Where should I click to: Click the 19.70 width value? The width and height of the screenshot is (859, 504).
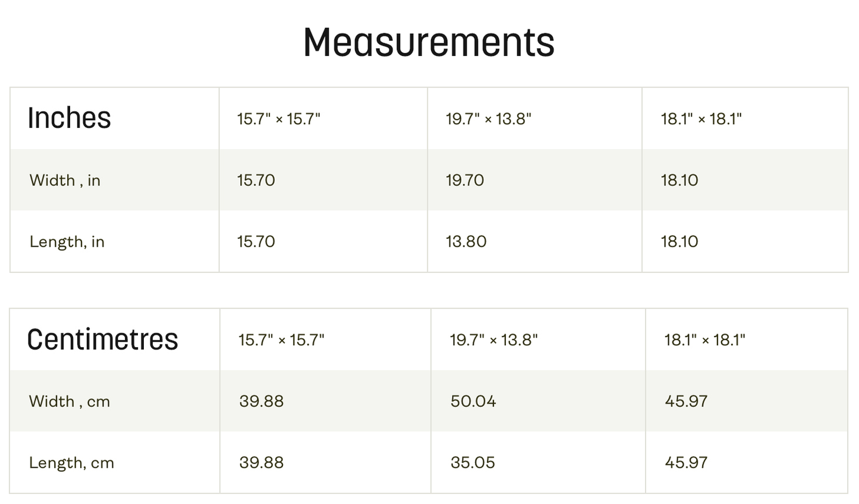point(465,180)
